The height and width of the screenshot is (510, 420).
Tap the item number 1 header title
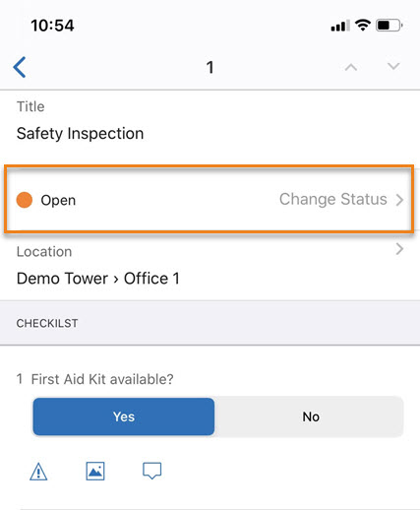[x=210, y=68]
